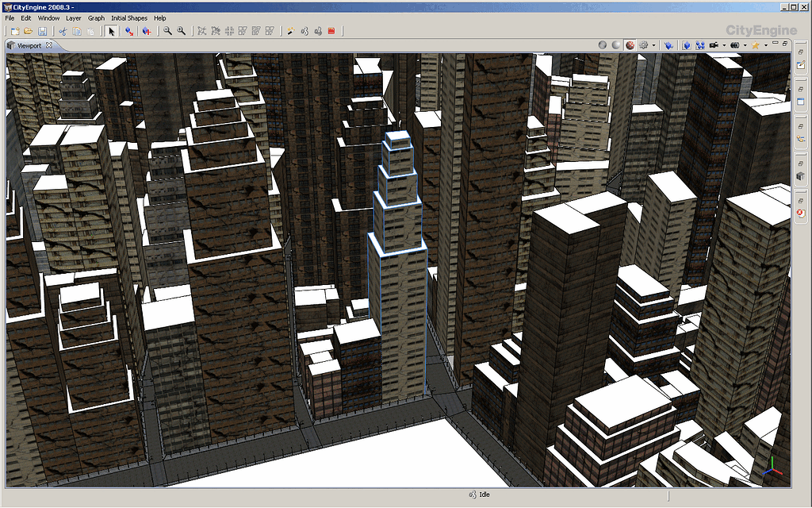
Task: Click the selected skyscraper in the viewport
Action: pos(400,278)
